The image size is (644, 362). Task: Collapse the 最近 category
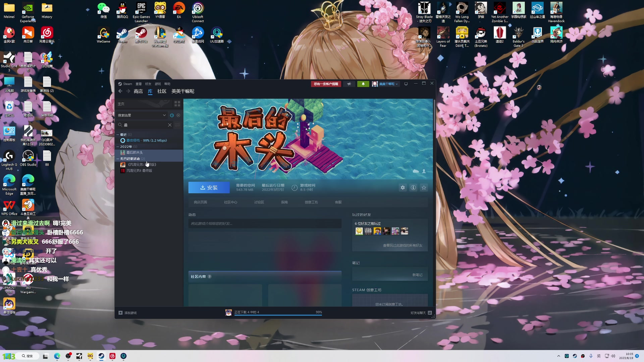pos(118,135)
